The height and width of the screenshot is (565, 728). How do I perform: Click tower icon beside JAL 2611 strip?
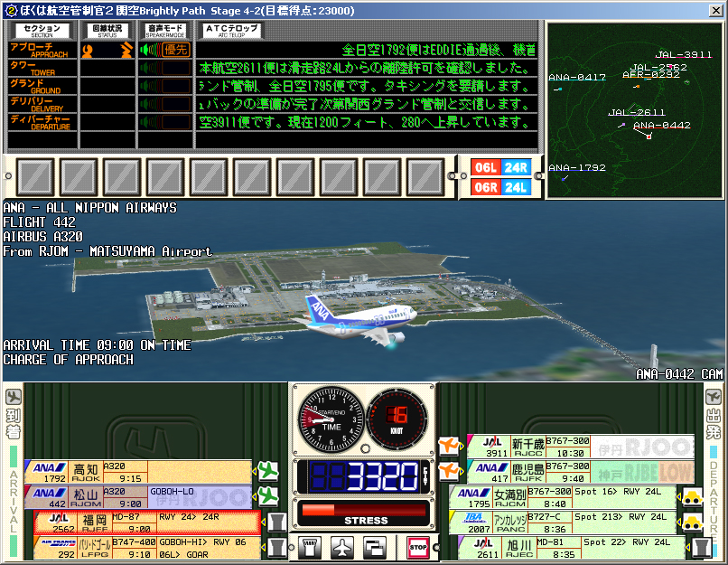click(702, 547)
